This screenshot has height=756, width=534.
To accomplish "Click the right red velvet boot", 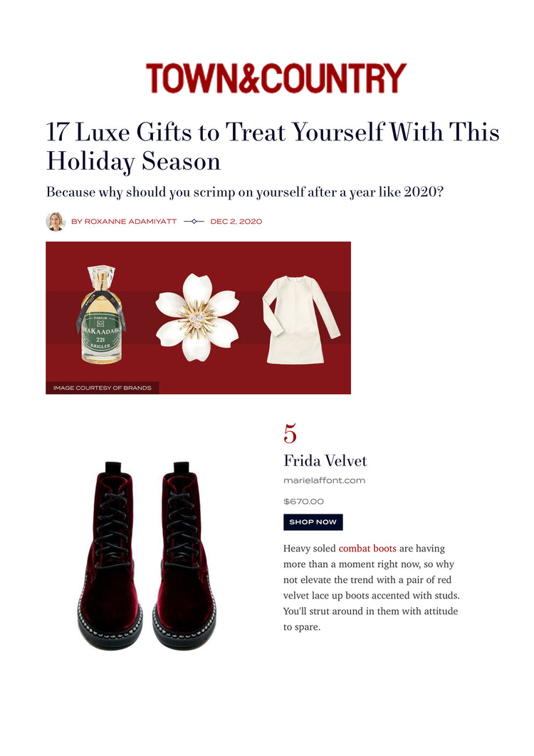I will click(184, 554).
